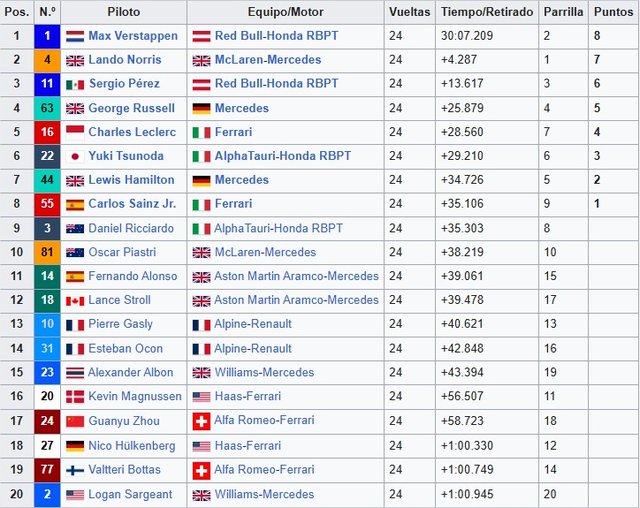
Task: Open the Mercedes team link in Hamilton's row
Action: tap(242, 180)
